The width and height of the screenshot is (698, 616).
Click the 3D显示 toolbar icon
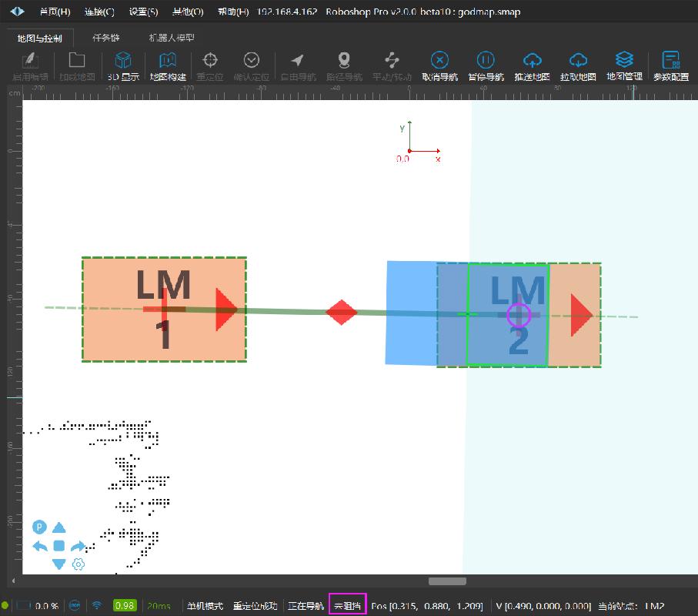coord(123,62)
